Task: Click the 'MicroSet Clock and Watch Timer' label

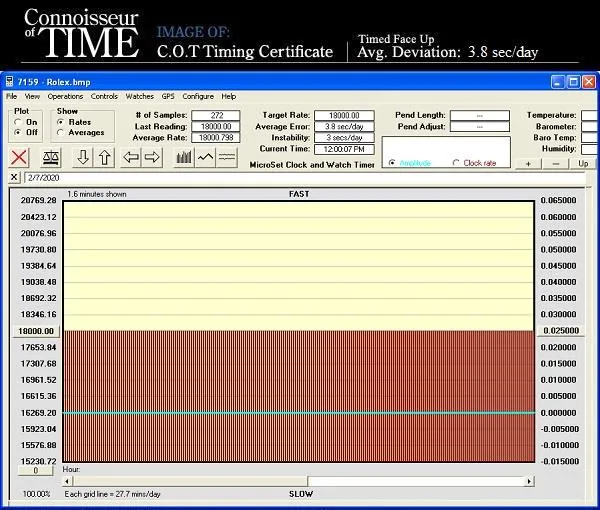Action: tap(312, 165)
